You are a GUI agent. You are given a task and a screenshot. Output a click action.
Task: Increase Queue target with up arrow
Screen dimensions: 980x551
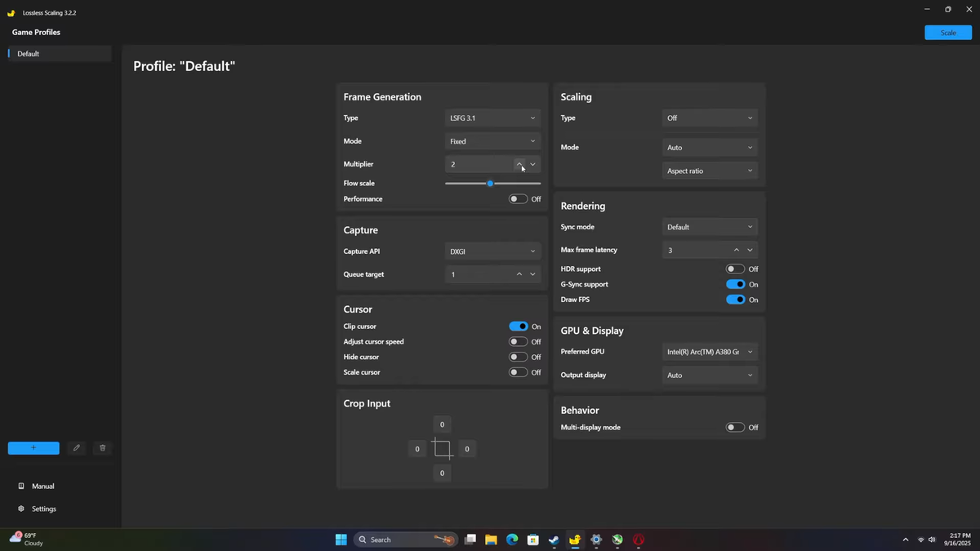tap(519, 274)
